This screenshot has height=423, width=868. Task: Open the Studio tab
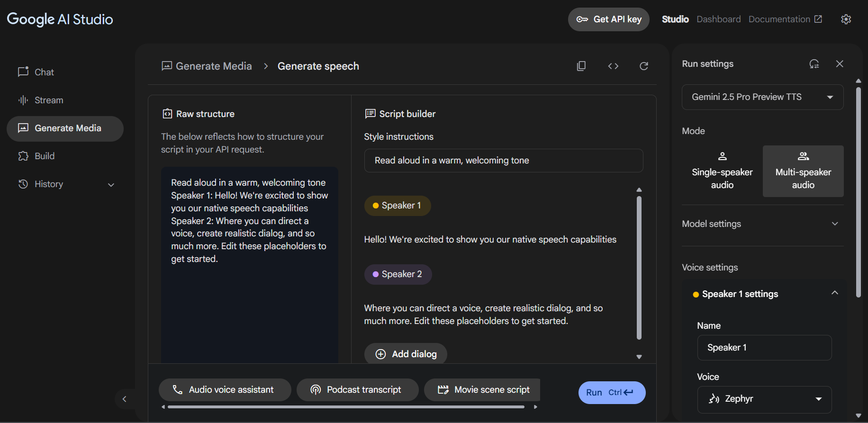(675, 19)
